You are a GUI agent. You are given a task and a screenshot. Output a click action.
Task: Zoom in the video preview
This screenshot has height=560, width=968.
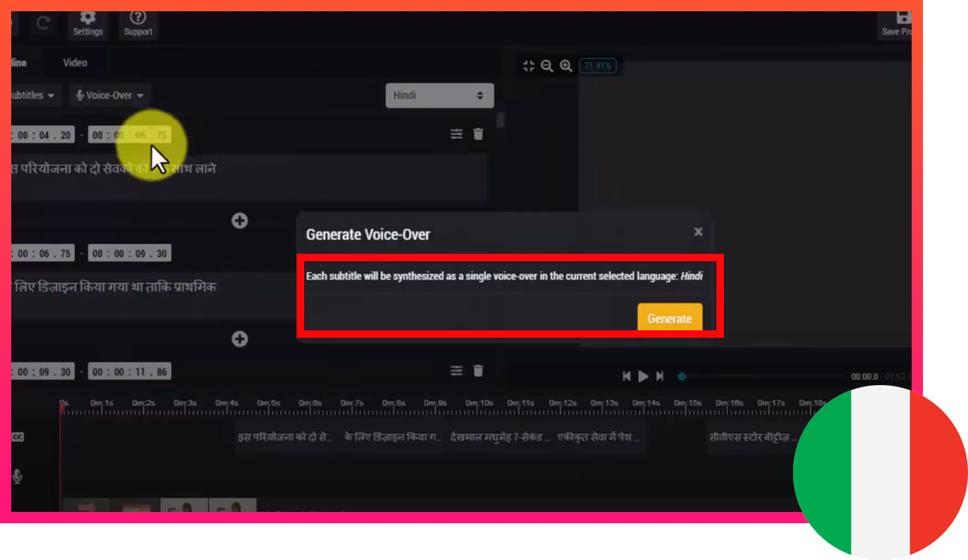[x=566, y=66]
